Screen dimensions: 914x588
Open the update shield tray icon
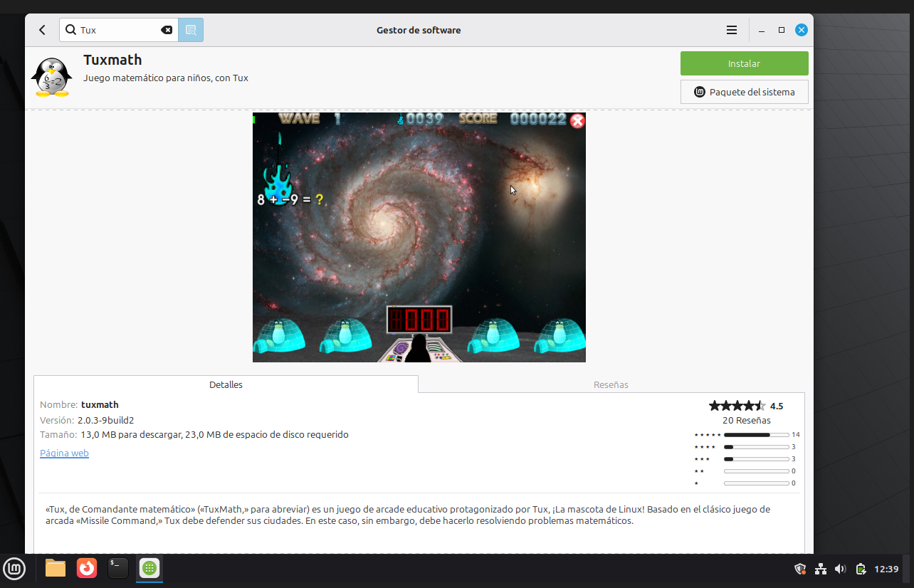point(800,569)
